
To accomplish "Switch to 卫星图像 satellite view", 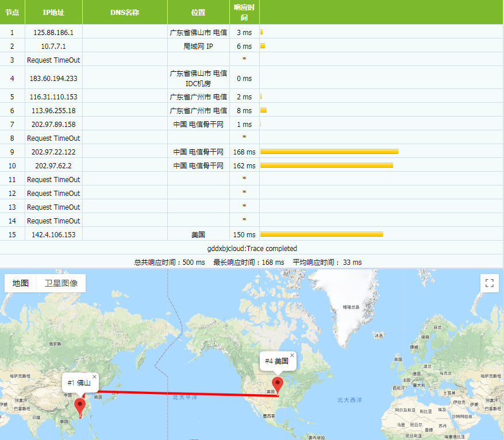I will 61,283.
